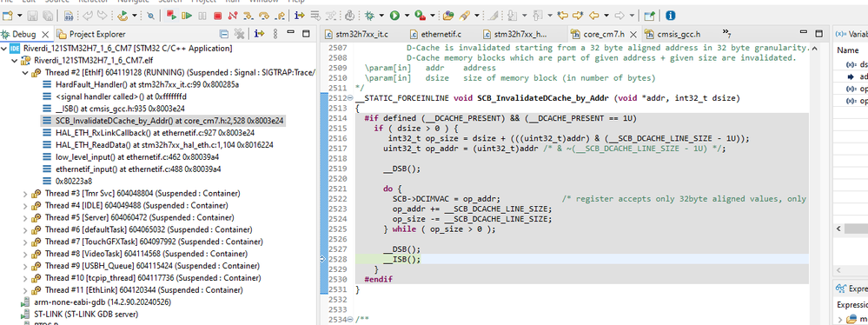
Task: Close the Debug view tab
Action: [x=45, y=35]
